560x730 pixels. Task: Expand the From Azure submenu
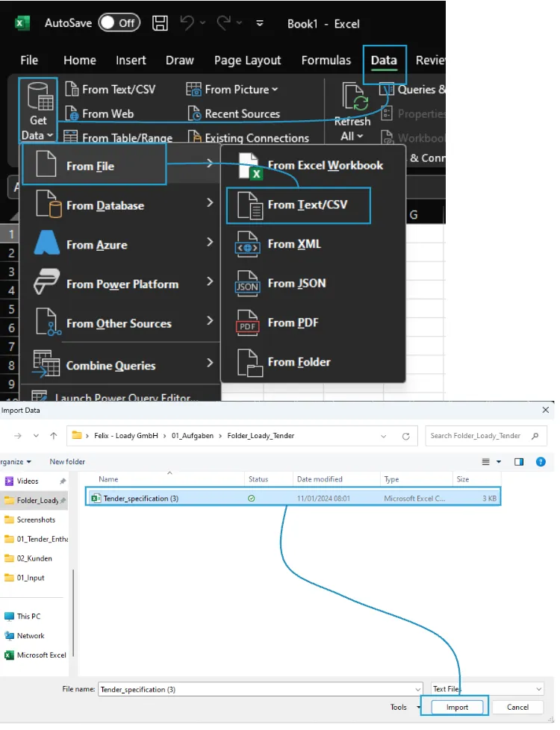click(121, 244)
